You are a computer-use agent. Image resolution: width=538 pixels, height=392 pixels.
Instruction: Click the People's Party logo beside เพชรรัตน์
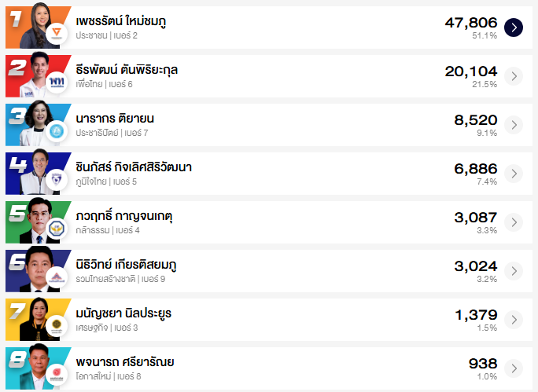coord(57,34)
